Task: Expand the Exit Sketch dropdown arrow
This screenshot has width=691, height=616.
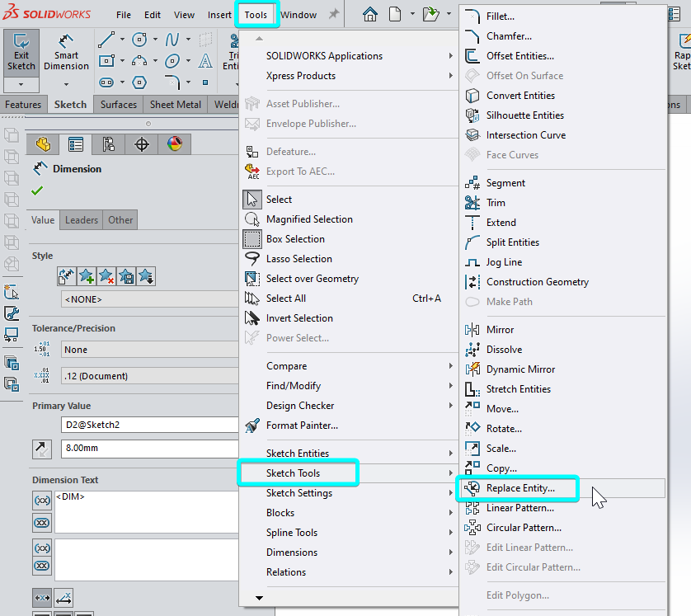Action: 21,85
